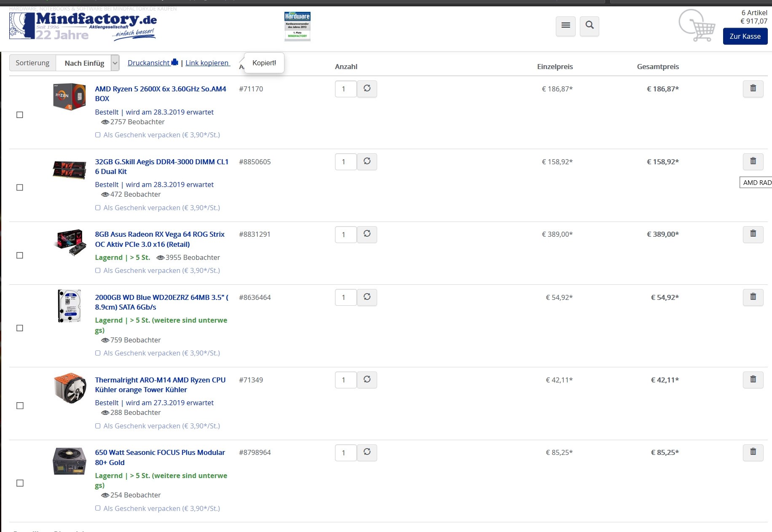Click the Link kopieren link
Image resolution: width=772 pixels, height=532 pixels.
coord(208,63)
